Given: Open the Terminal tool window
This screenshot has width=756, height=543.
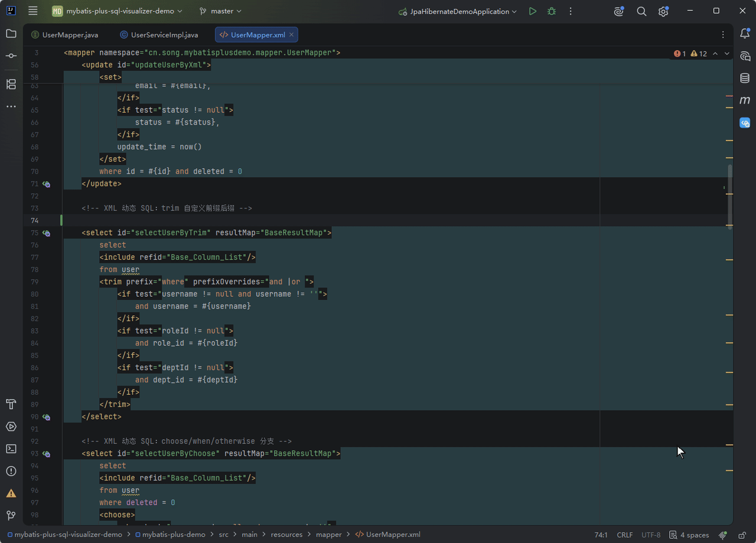Looking at the screenshot, I should coord(11,449).
